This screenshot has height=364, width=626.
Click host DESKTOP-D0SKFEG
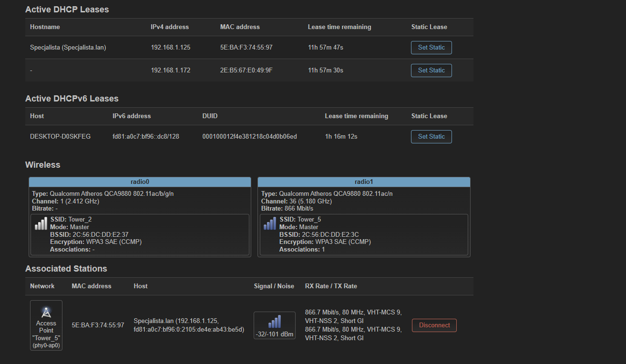pyautogui.click(x=60, y=137)
